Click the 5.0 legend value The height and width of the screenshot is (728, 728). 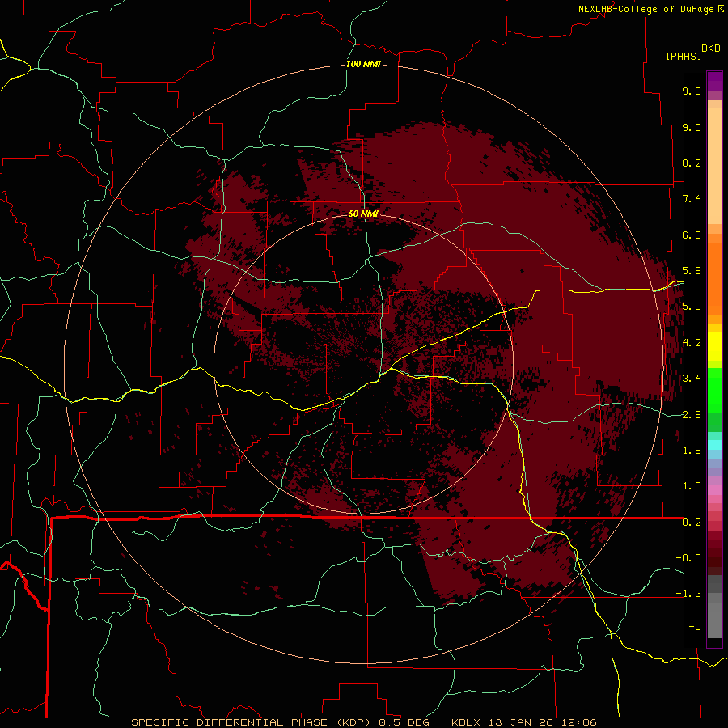pos(692,307)
